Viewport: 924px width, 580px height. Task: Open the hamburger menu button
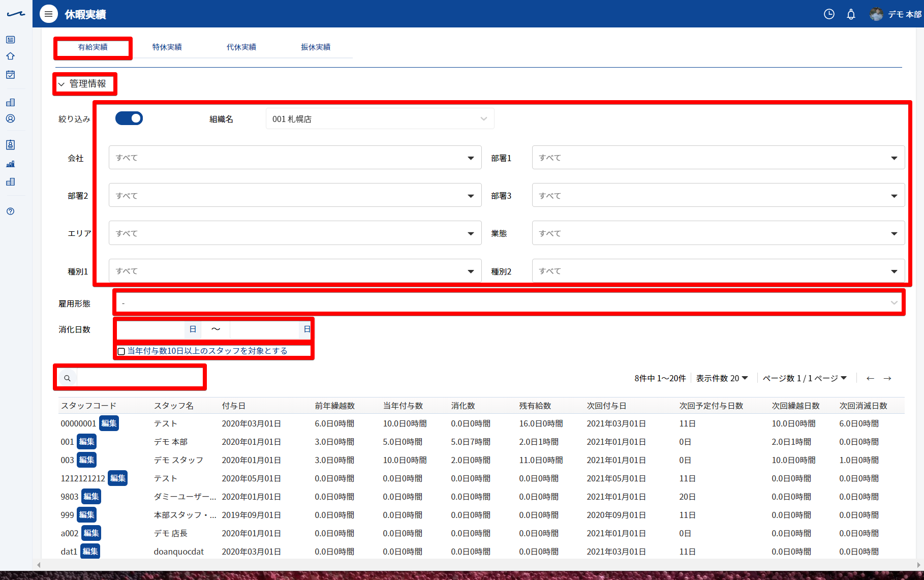[49, 14]
